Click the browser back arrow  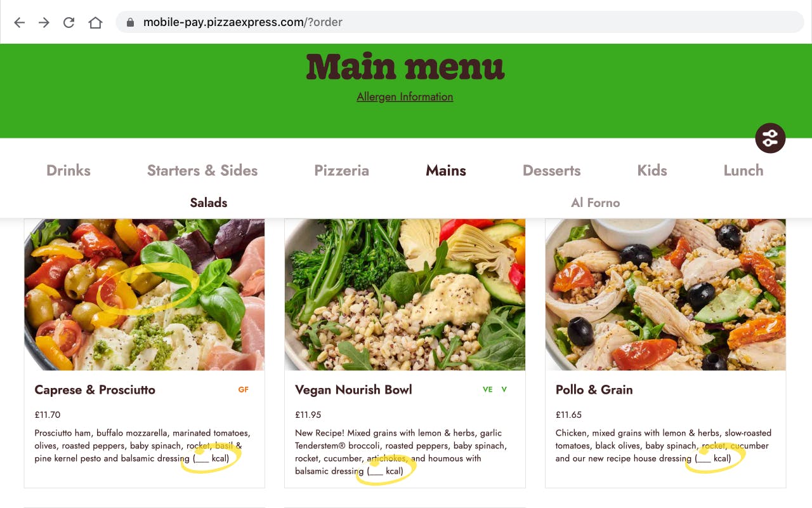[20, 22]
